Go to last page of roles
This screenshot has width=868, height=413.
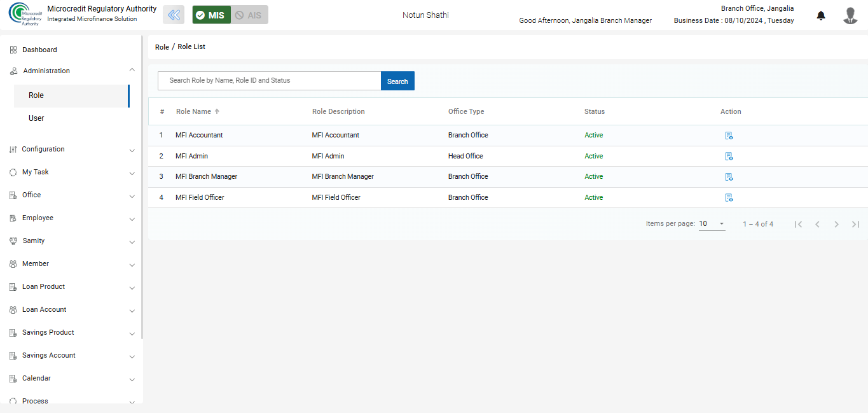(856, 224)
